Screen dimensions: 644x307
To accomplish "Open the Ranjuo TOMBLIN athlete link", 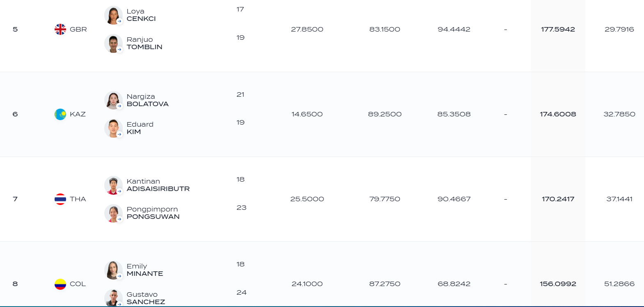I will [x=144, y=43].
